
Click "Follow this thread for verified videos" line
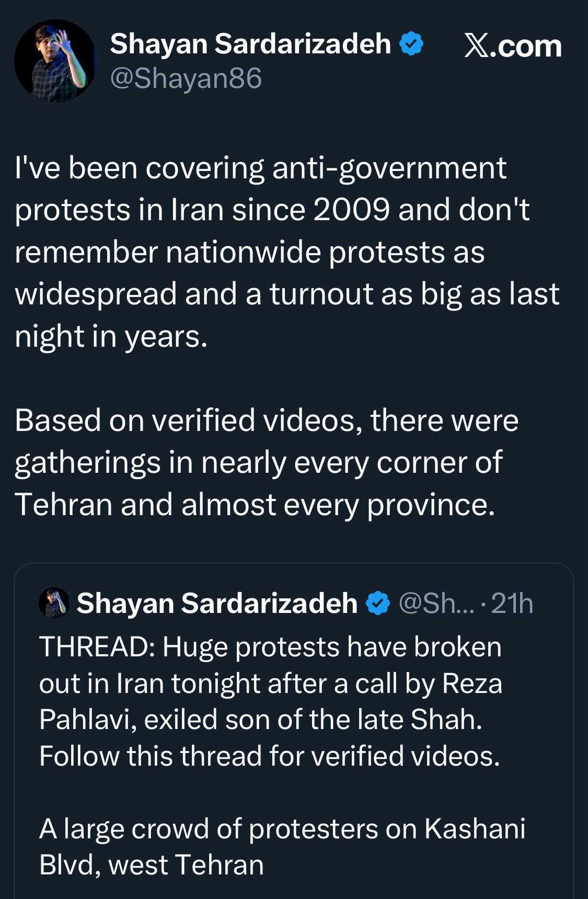(270, 756)
